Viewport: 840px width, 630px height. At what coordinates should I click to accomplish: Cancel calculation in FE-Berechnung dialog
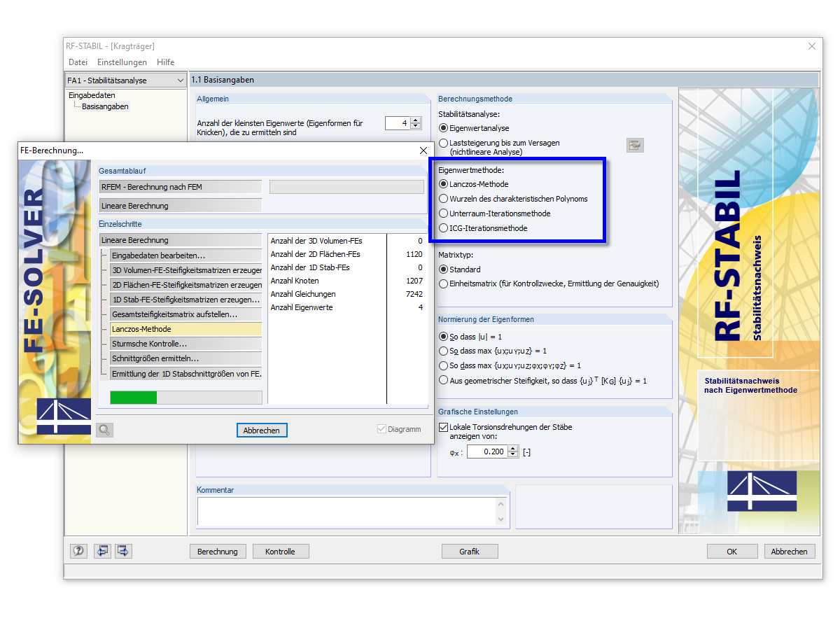coord(262,430)
